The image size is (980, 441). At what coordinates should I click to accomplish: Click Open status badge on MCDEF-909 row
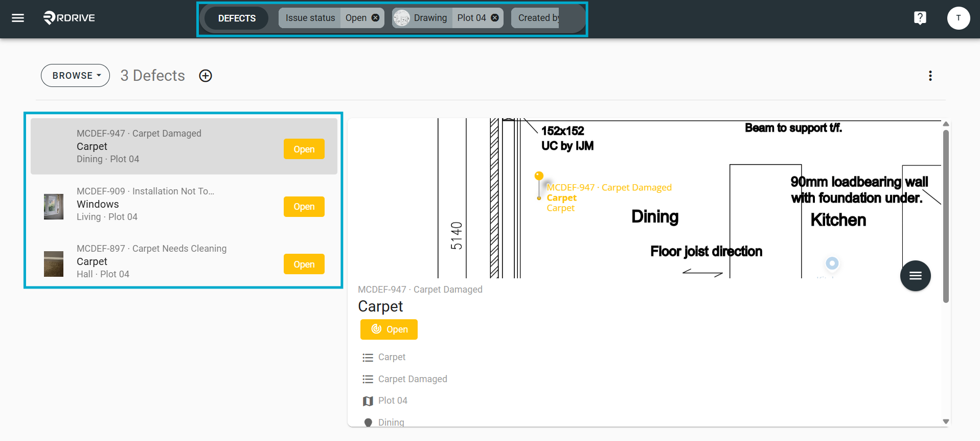coord(304,207)
